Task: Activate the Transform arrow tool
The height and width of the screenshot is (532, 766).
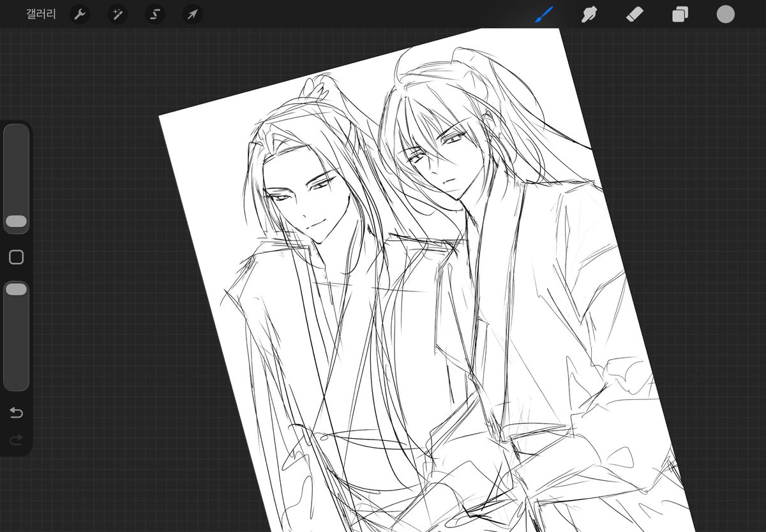Action: pos(192,14)
